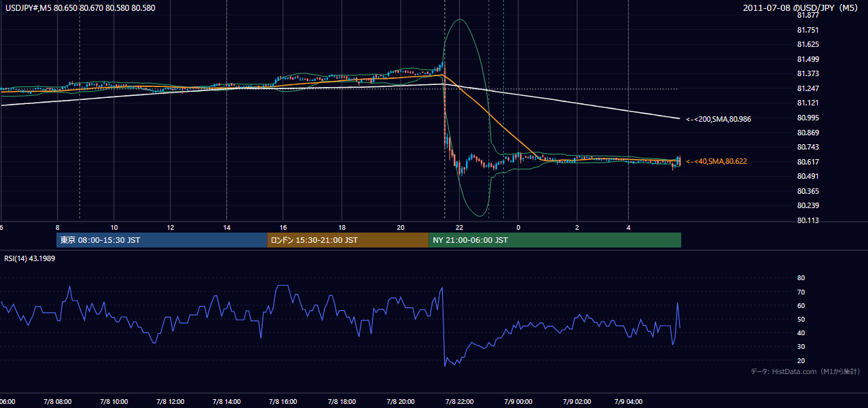
Task: Select the 東京 08:00-15:30 JST session bar
Action: tap(162, 240)
